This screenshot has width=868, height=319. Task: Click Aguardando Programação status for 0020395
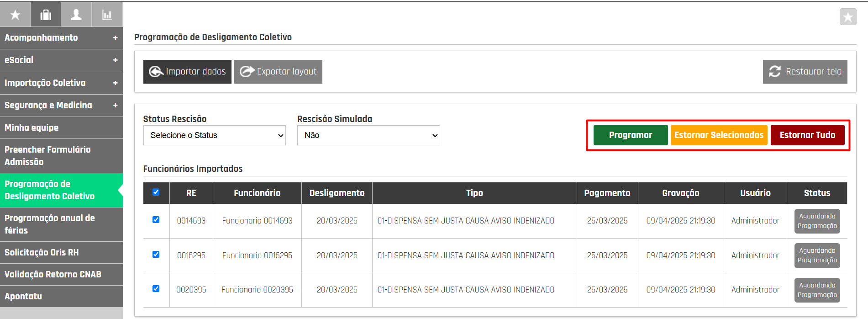point(817,290)
